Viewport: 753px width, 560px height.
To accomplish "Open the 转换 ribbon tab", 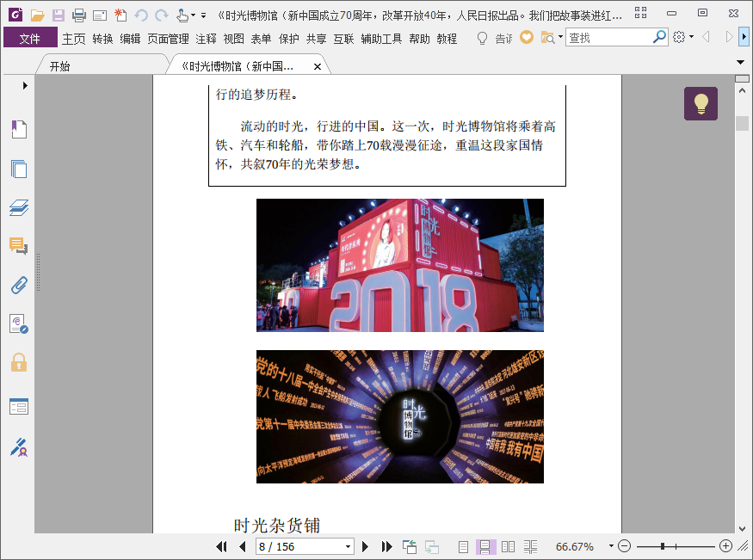I will [x=102, y=39].
